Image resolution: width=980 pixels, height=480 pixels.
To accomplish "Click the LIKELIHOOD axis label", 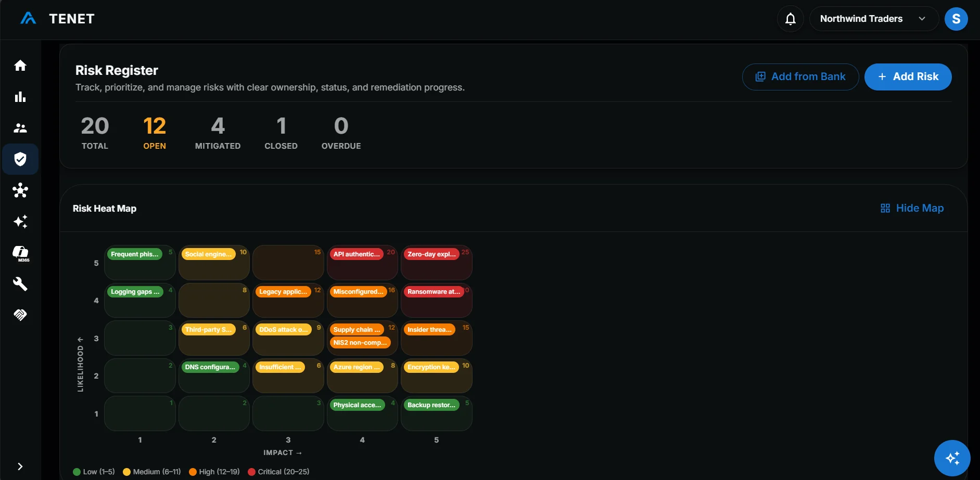I will pos(80,364).
